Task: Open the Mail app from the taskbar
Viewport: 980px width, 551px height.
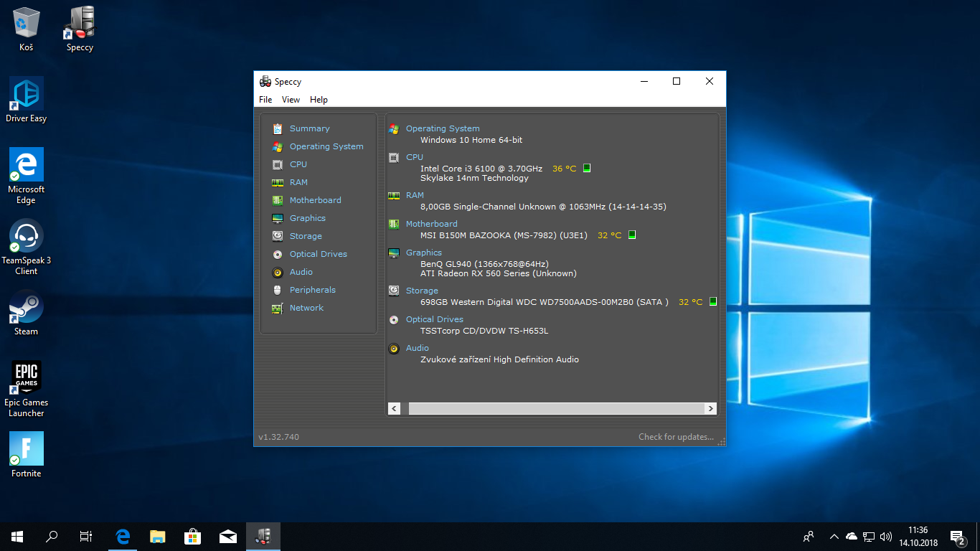Action: tap(228, 537)
